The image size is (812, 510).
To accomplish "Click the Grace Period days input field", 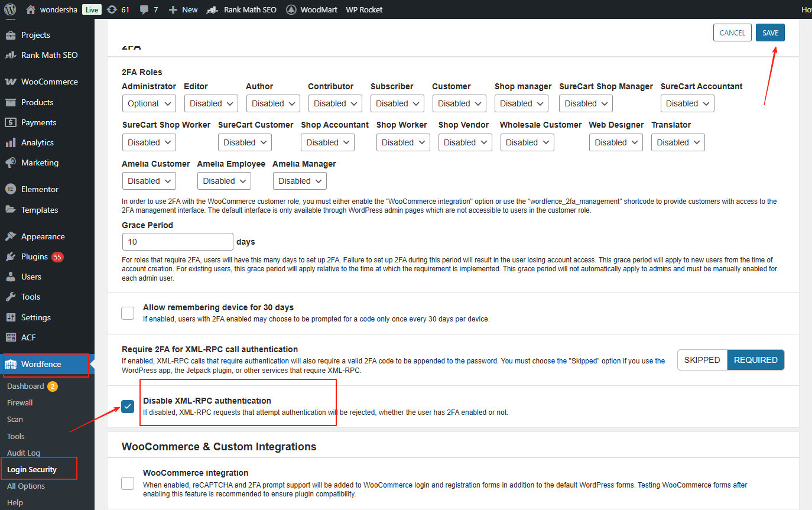I will click(177, 242).
